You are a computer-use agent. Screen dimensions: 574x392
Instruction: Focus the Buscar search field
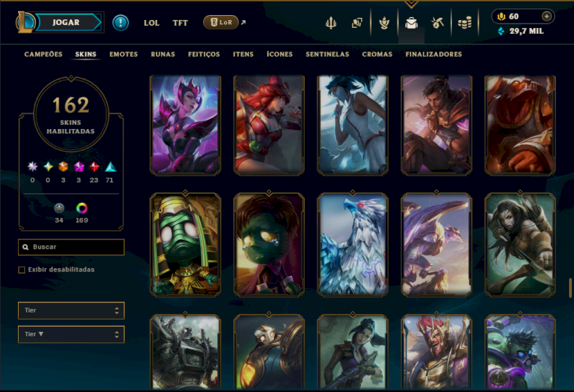(71, 247)
